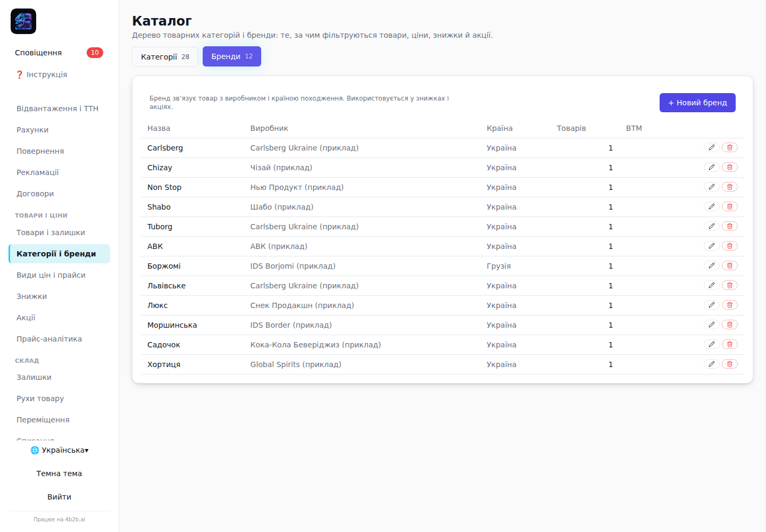Edit the Хортиця brand
This screenshot has height=532, width=766.
[711, 364]
